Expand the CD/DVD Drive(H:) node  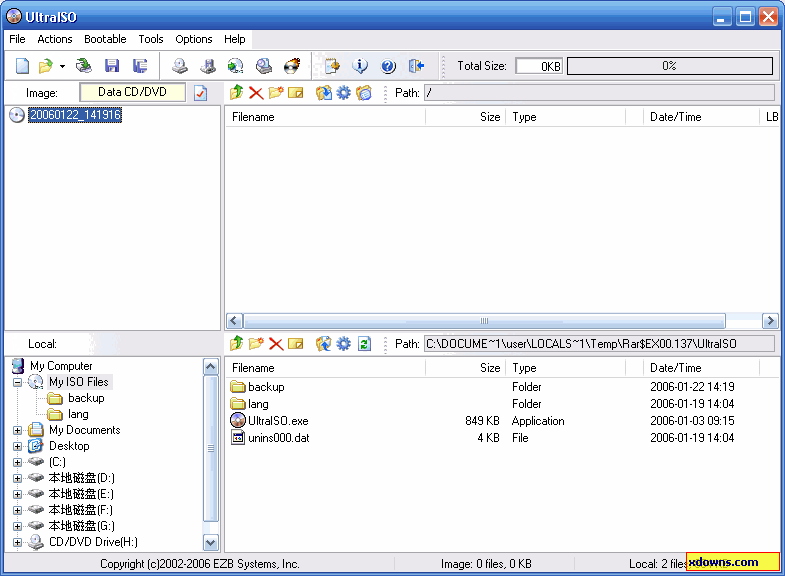(x=18, y=542)
